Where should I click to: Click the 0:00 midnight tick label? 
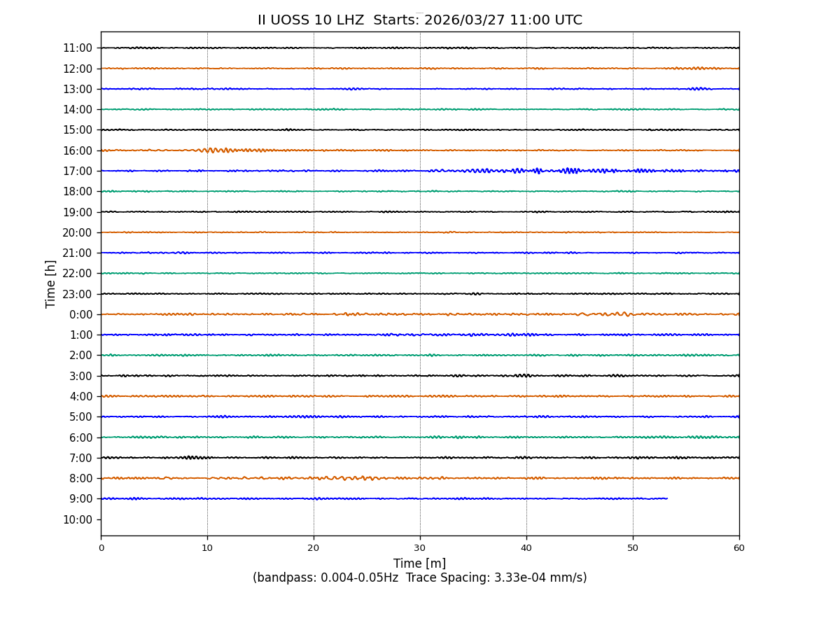(80, 314)
